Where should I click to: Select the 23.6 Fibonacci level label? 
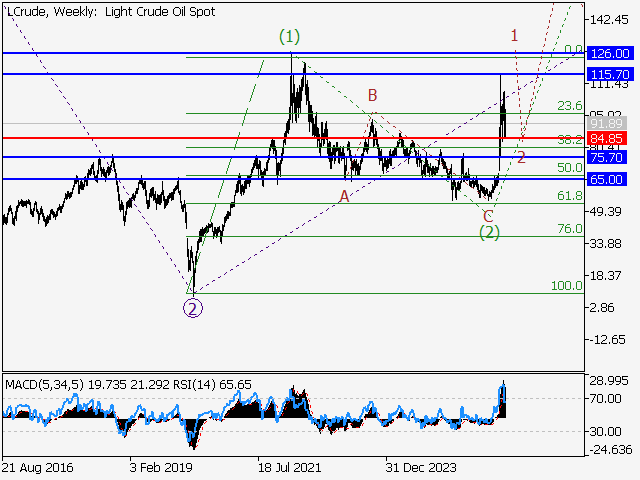click(x=569, y=106)
